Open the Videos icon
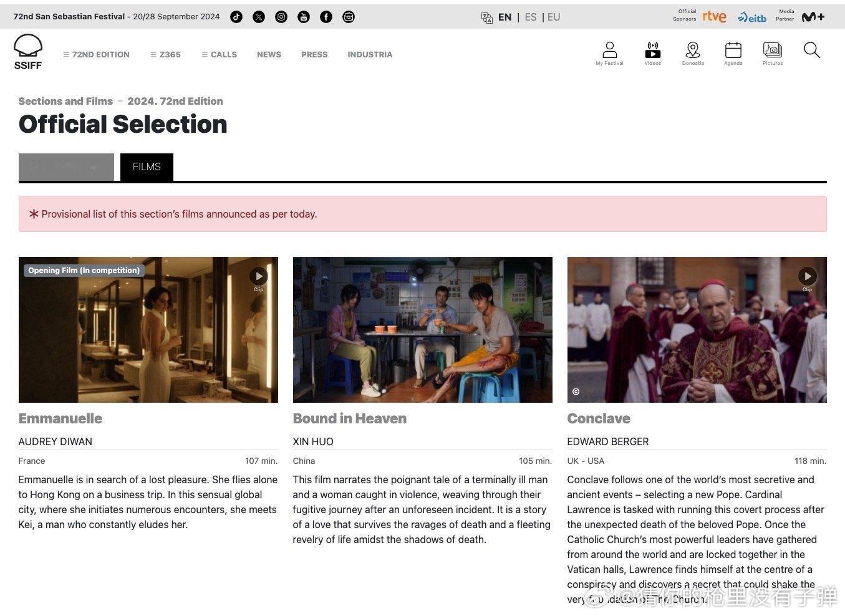This screenshot has width=845, height=616. click(x=652, y=54)
